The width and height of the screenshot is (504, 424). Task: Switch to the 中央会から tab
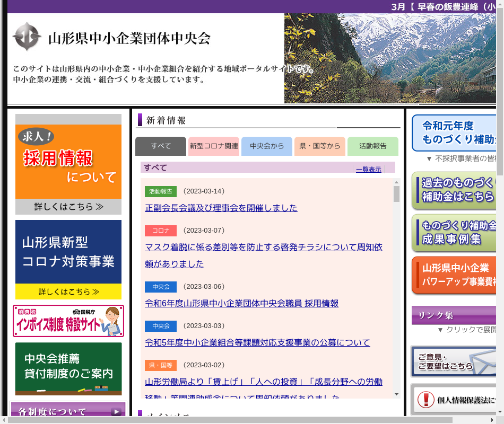coord(267,146)
